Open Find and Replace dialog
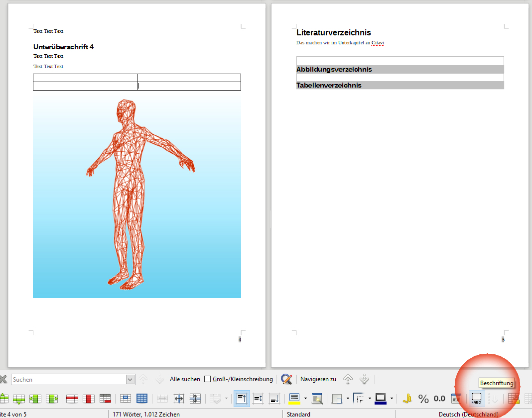532x418 pixels. pyautogui.click(x=286, y=379)
